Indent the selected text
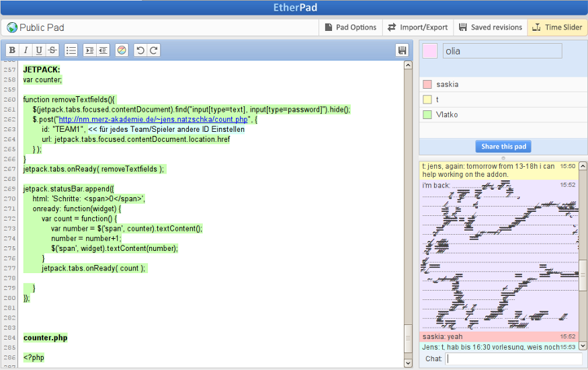588x370 pixels. coord(89,50)
